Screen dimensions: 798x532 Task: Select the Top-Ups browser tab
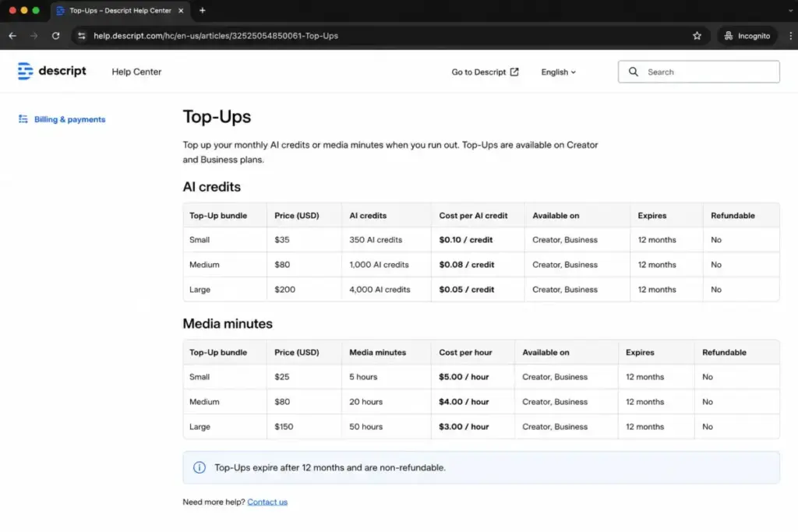(120, 10)
